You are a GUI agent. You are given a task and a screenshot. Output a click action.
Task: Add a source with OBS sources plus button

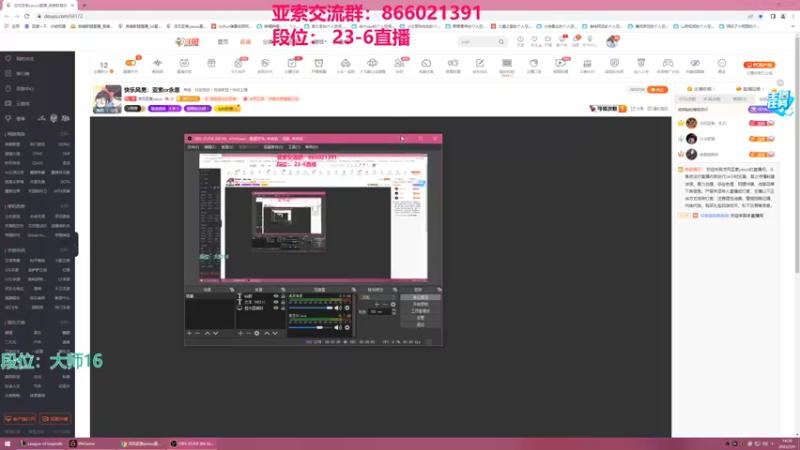click(x=240, y=333)
